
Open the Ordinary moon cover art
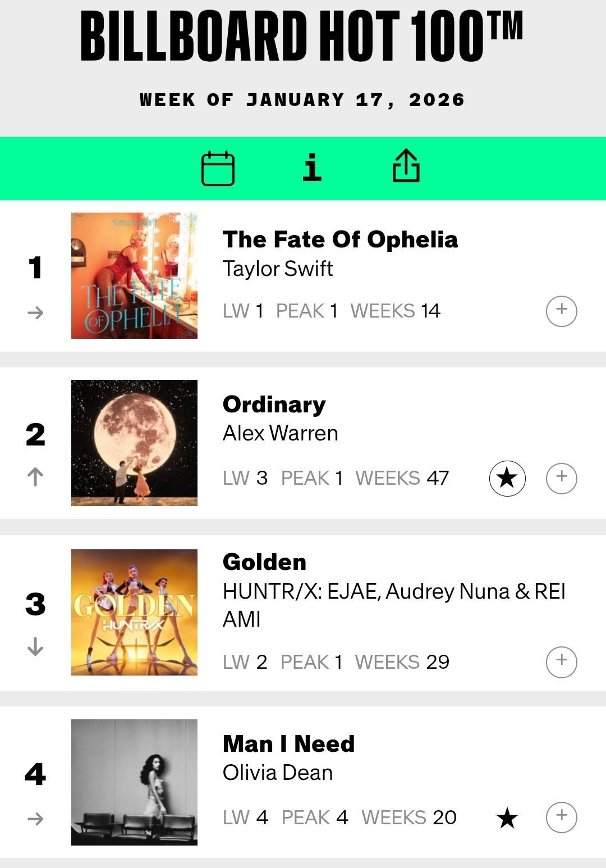[134, 443]
